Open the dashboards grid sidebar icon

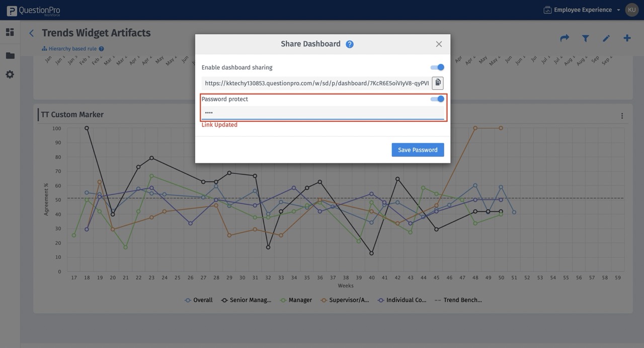10,32
